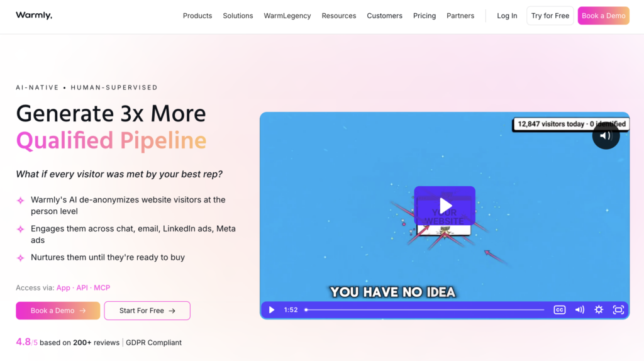This screenshot has width=644, height=361.
Task: Click the play icon in video control bar
Action: (x=272, y=309)
